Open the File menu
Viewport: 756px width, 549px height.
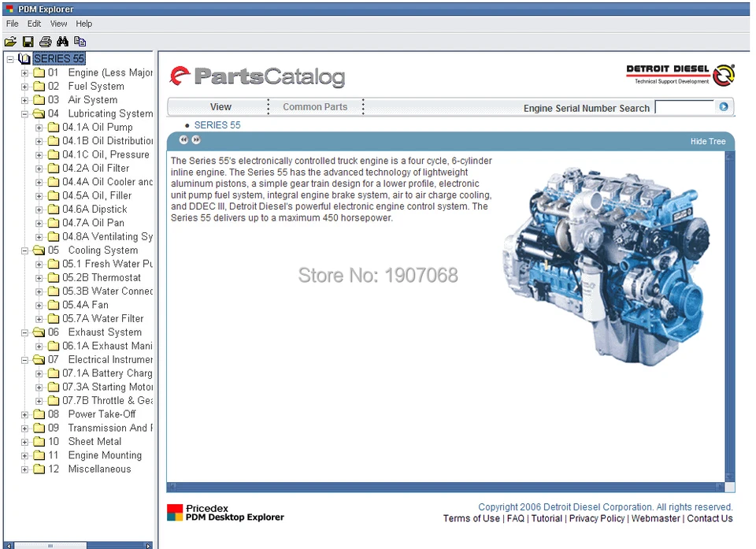coord(12,24)
